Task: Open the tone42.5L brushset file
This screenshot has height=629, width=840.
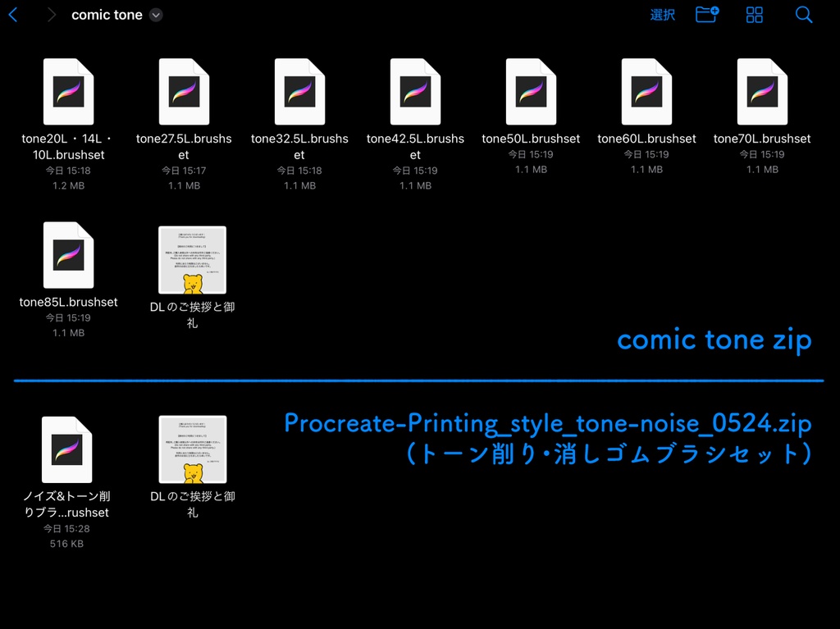Action: pyautogui.click(x=415, y=91)
